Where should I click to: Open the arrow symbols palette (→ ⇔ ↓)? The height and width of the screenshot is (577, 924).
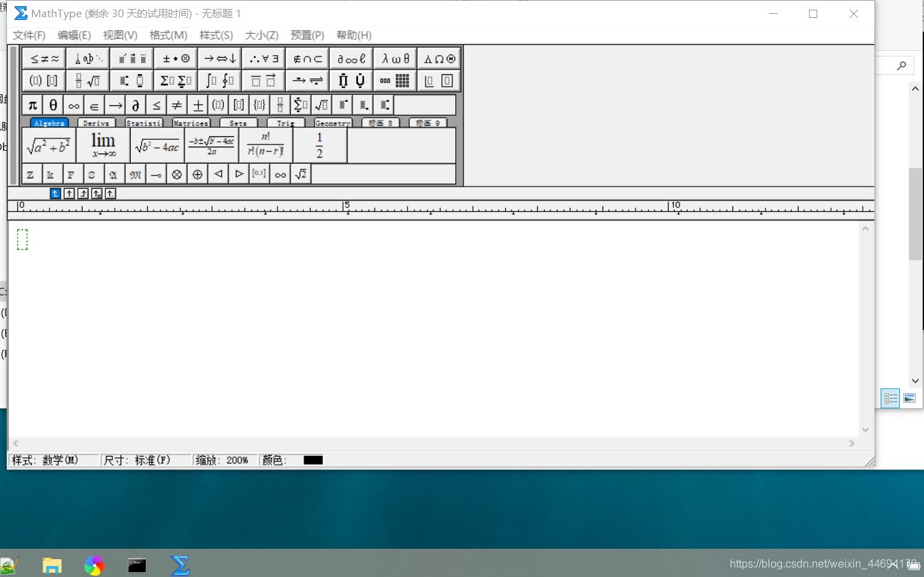(x=220, y=59)
